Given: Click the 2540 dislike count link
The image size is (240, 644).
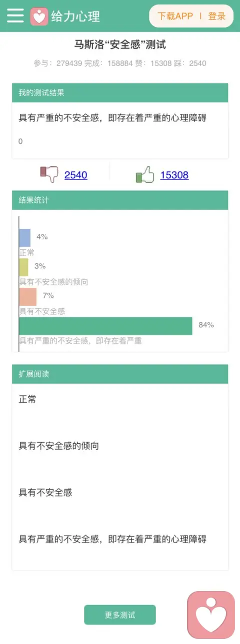Looking at the screenshot, I should coord(76,175).
